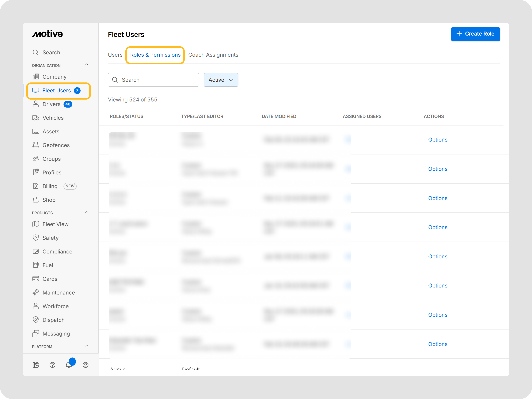Click the Motive logo
The image size is (532, 399).
point(47,34)
